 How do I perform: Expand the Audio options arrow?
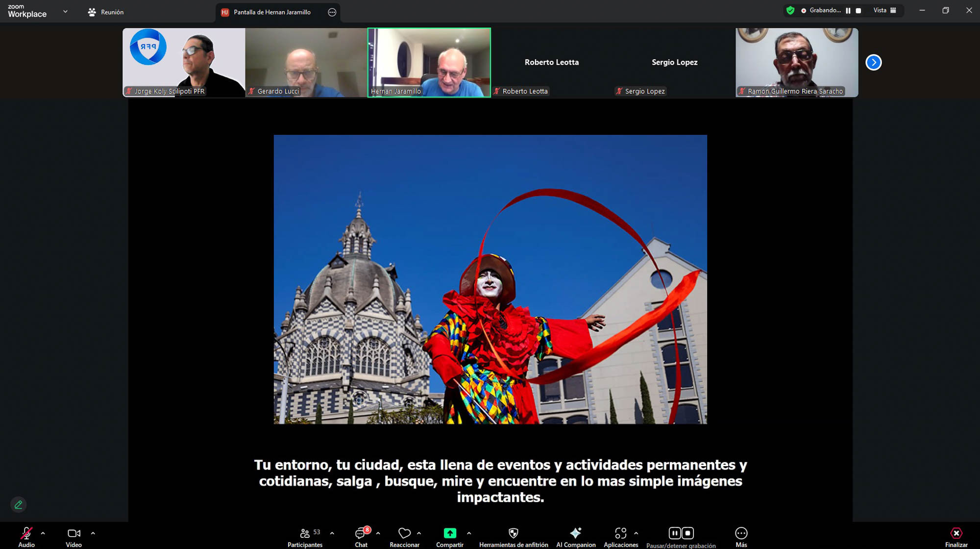pos(43,533)
